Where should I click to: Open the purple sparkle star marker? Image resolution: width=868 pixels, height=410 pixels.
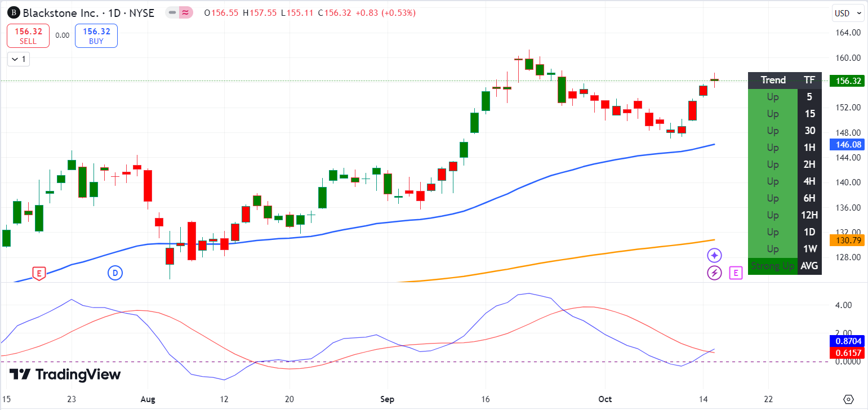[x=714, y=256]
